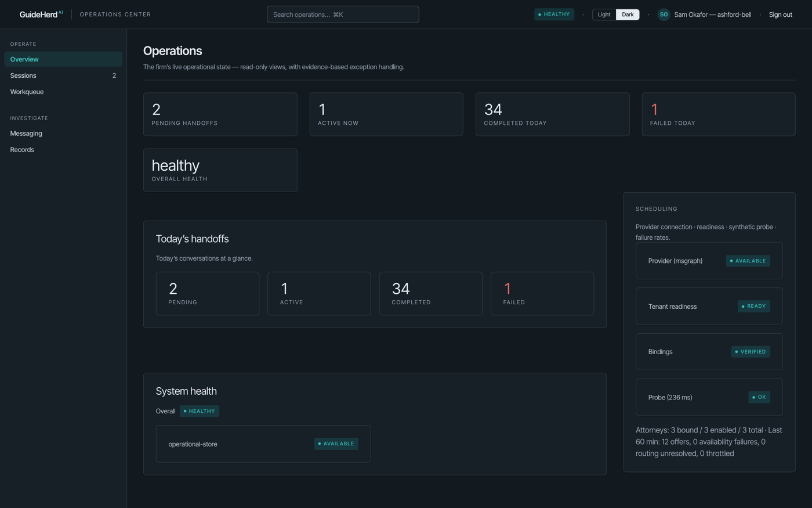Click the HEALTHY status badge in header
Screen dimensions: 812x508
click(554, 15)
